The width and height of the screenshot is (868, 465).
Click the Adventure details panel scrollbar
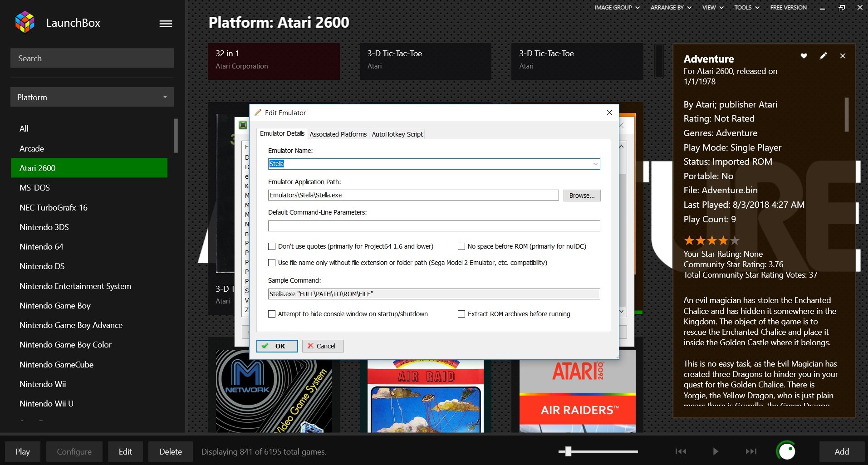[846, 114]
